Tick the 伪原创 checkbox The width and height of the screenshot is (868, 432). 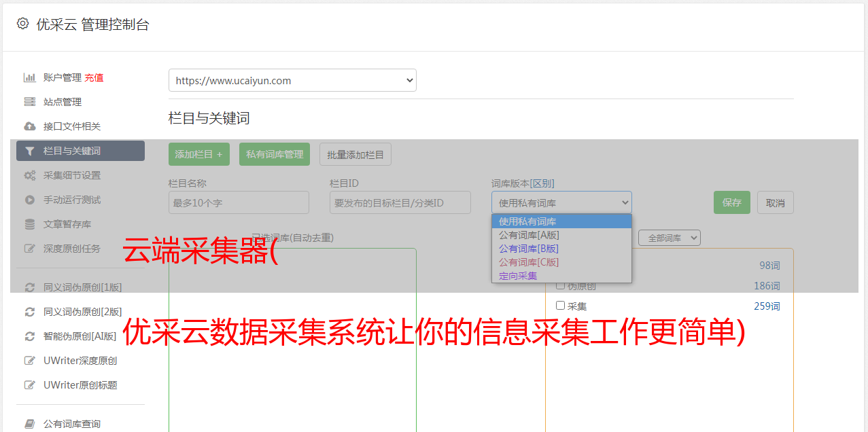point(561,285)
